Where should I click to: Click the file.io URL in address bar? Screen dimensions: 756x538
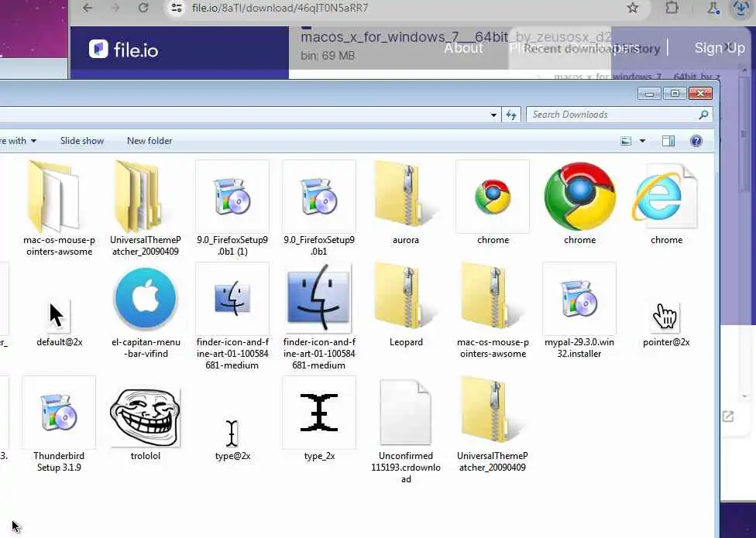[280, 8]
